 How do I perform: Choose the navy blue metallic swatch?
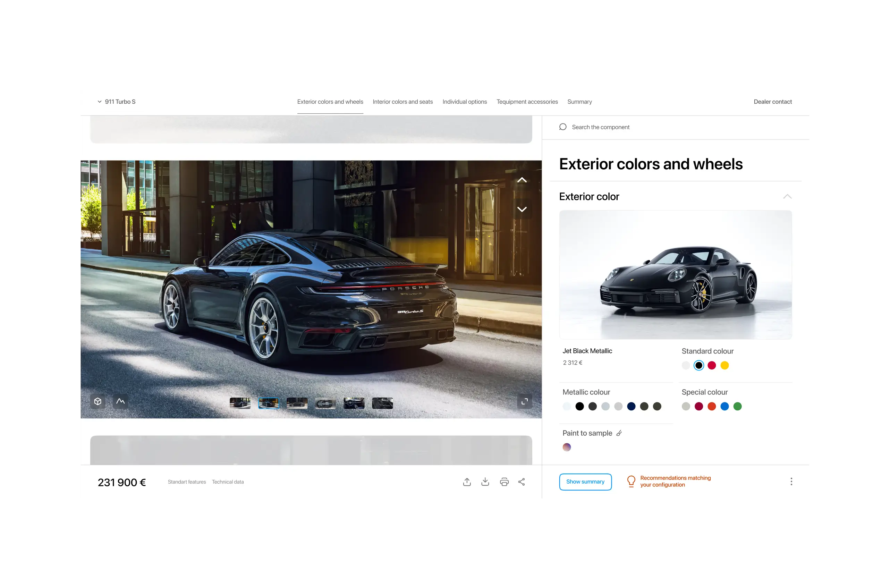pos(631,406)
